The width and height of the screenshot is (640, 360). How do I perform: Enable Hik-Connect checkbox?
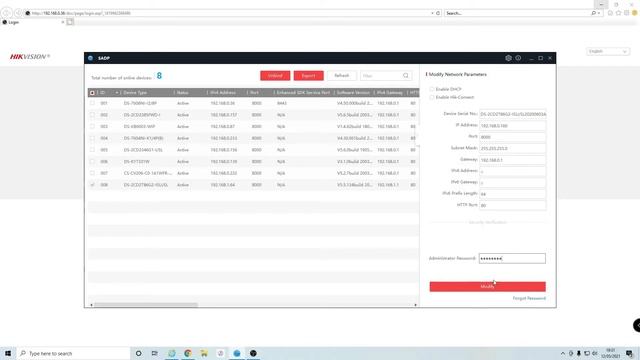tap(431, 97)
